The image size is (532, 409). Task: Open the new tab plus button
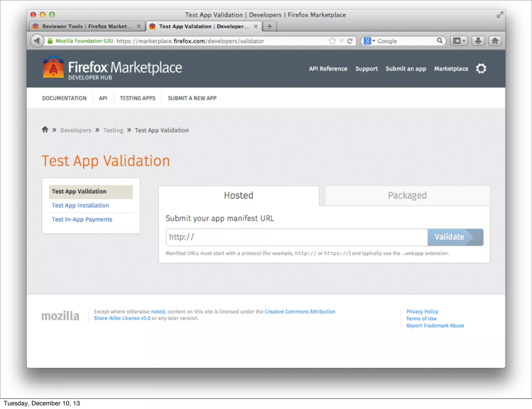click(x=270, y=26)
